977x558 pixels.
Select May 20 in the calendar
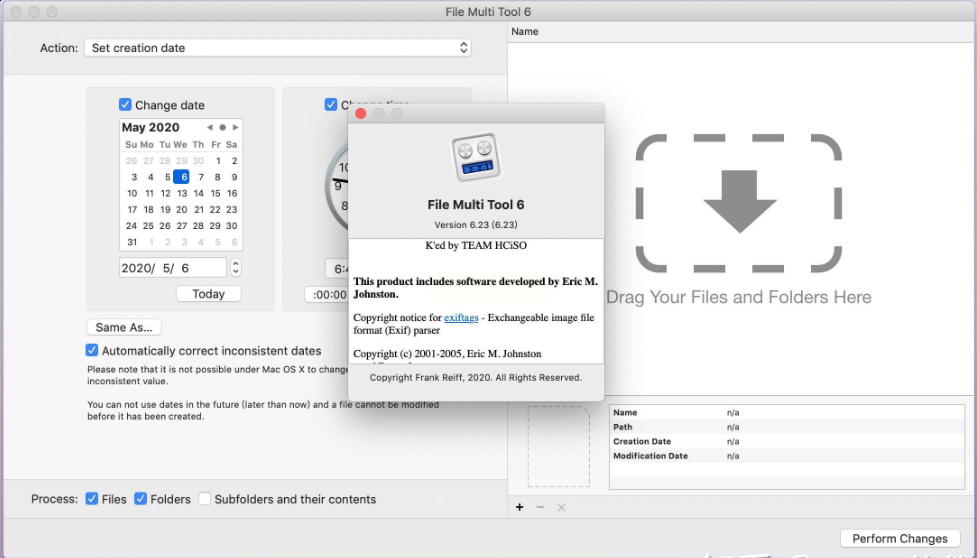[181, 209]
